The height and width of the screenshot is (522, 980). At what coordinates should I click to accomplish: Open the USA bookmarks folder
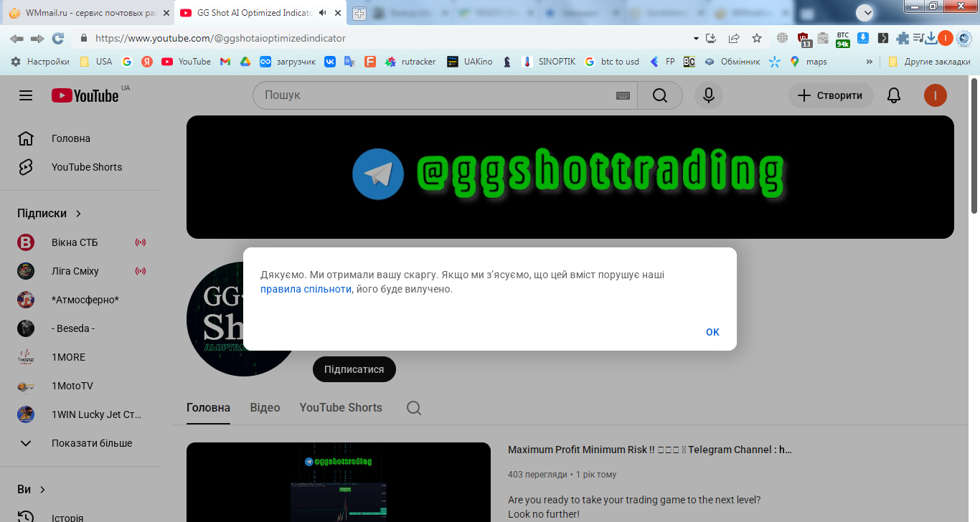click(x=96, y=62)
